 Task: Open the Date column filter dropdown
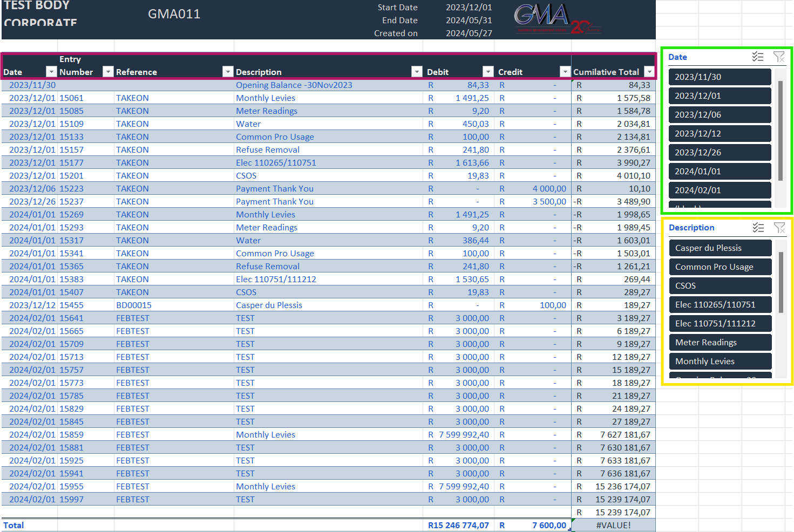pyautogui.click(x=51, y=72)
